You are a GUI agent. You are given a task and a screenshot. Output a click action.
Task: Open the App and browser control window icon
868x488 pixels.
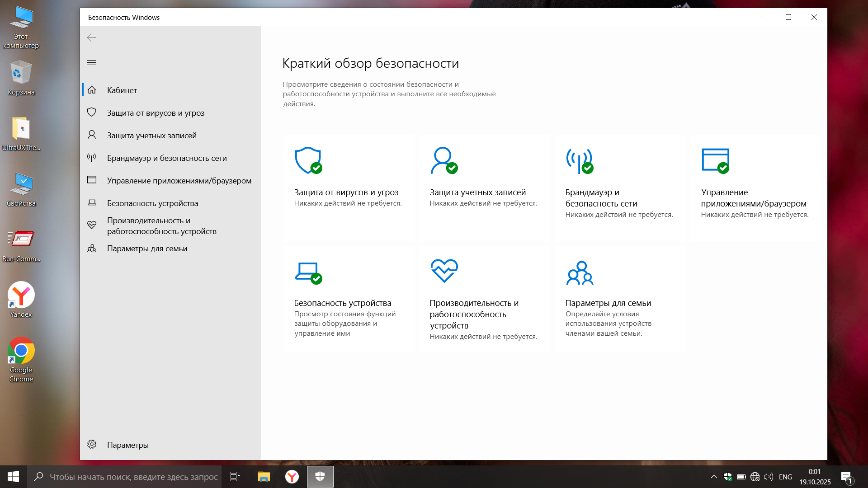pyautogui.click(x=715, y=160)
